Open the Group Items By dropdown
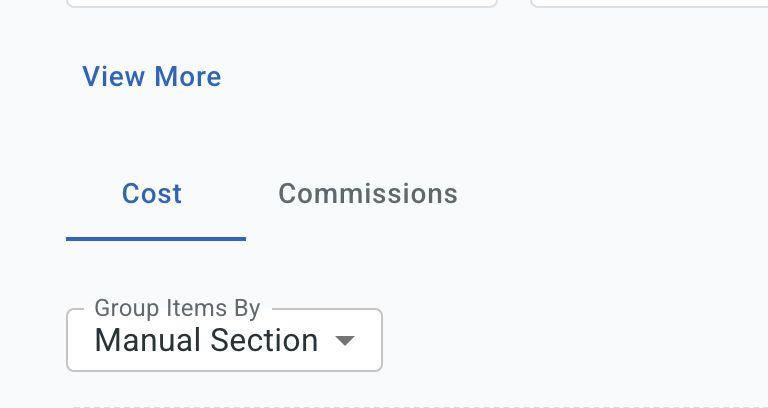Viewport: 768px width, 408px height. click(x=224, y=340)
